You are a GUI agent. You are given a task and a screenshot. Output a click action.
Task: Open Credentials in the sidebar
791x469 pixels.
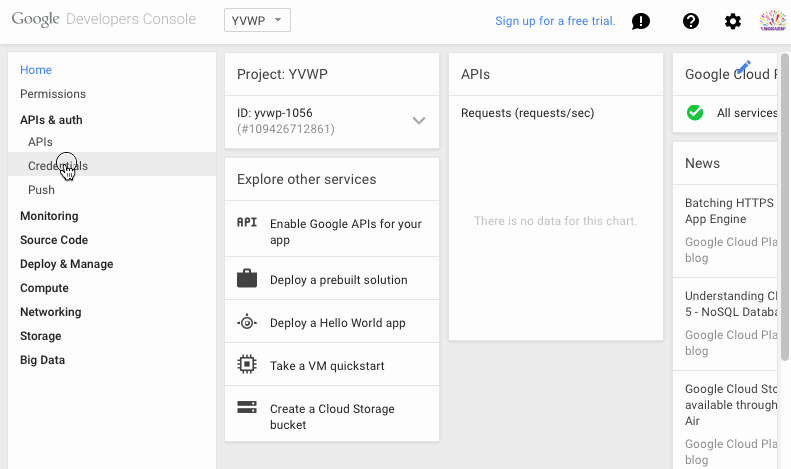point(112,166)
